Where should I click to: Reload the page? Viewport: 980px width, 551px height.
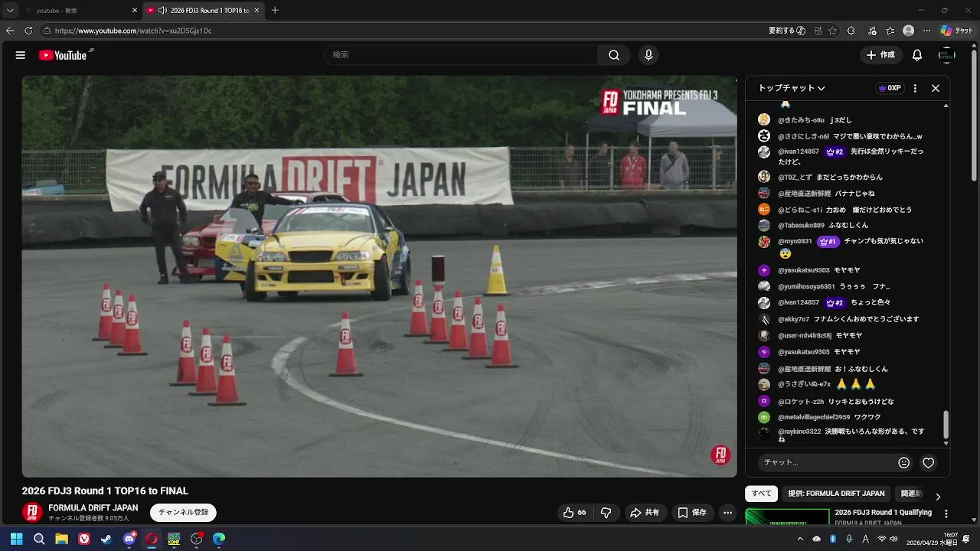coord(28,31)
